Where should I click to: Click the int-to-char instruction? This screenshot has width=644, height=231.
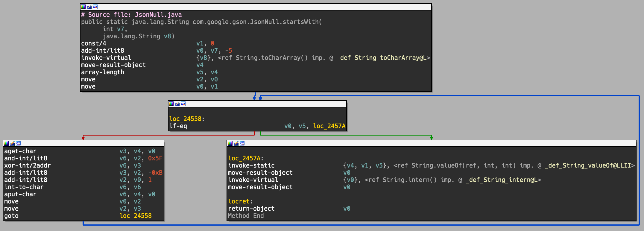[x=24, y=187]
